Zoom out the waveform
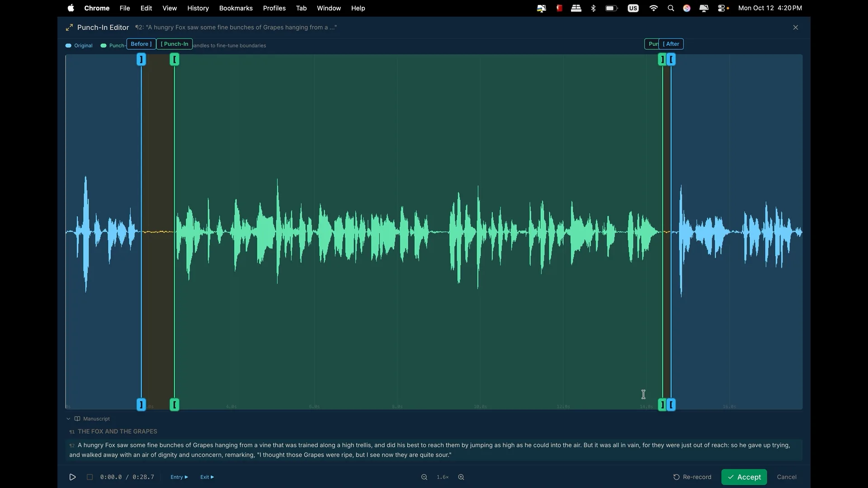The image size is (868, 488). [x=424, y=477]
